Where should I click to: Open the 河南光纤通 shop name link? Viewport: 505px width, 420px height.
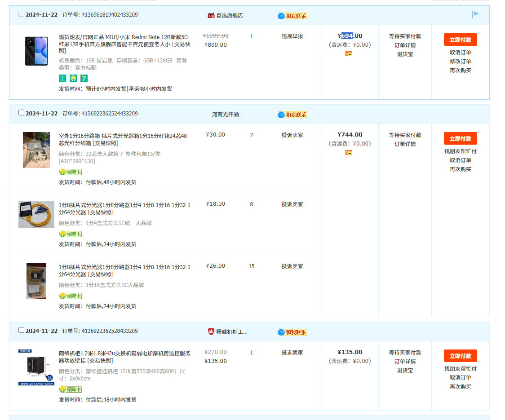click(x=227, y=115)
